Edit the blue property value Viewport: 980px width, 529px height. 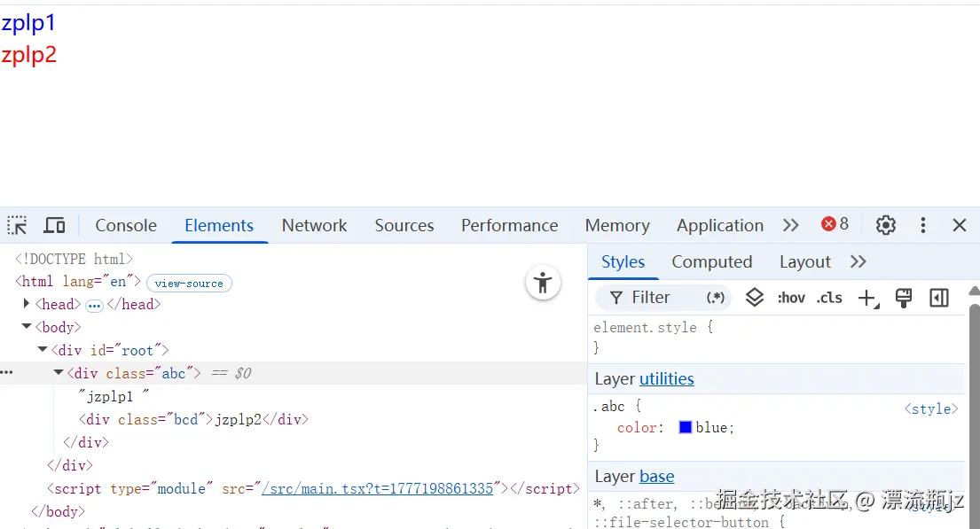point(711,428)
